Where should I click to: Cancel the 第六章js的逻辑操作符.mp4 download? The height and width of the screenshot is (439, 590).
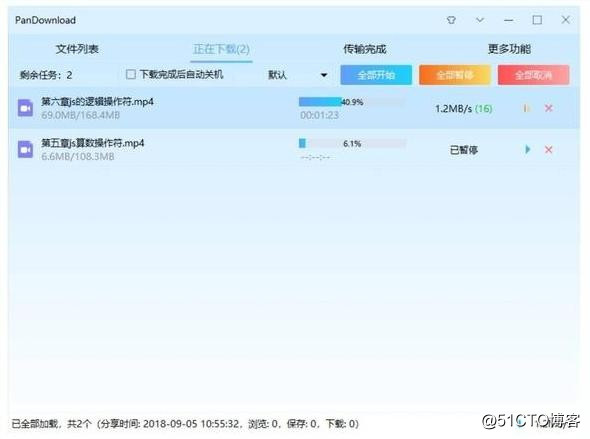pos(549,108)
